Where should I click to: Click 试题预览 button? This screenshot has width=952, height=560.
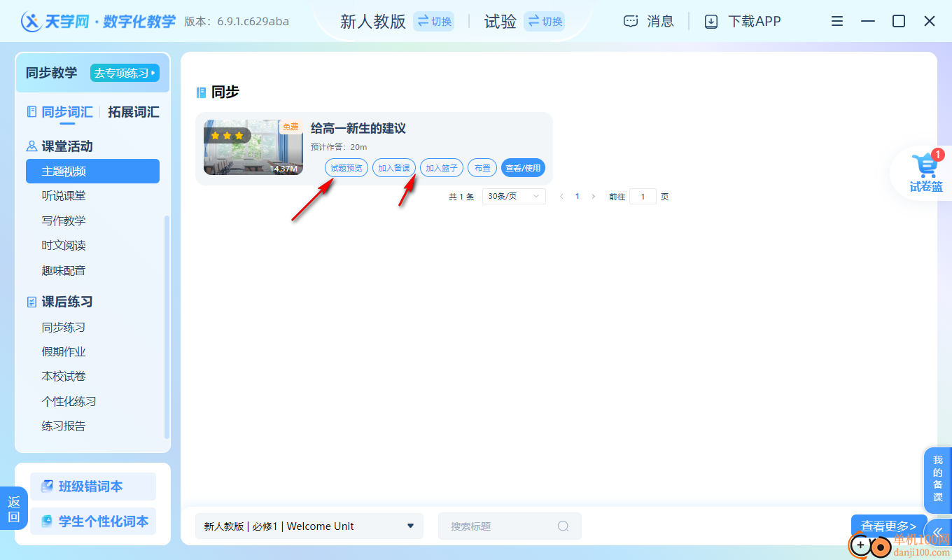(346, 168)
